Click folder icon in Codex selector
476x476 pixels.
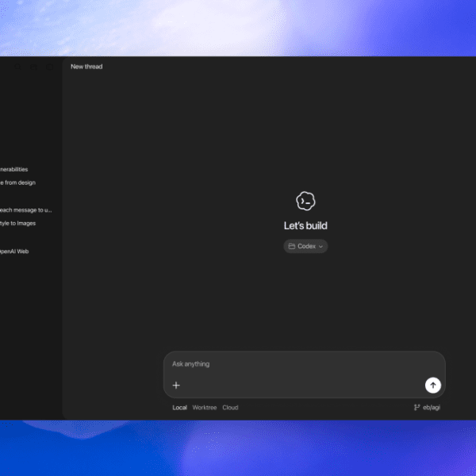(292, 246)
